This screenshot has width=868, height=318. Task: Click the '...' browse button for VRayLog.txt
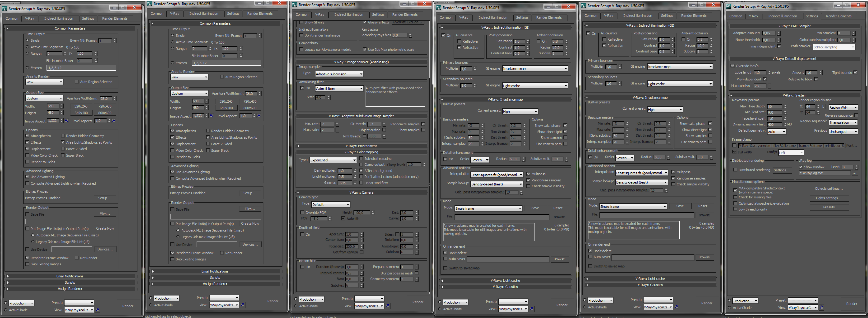(855, 173)
